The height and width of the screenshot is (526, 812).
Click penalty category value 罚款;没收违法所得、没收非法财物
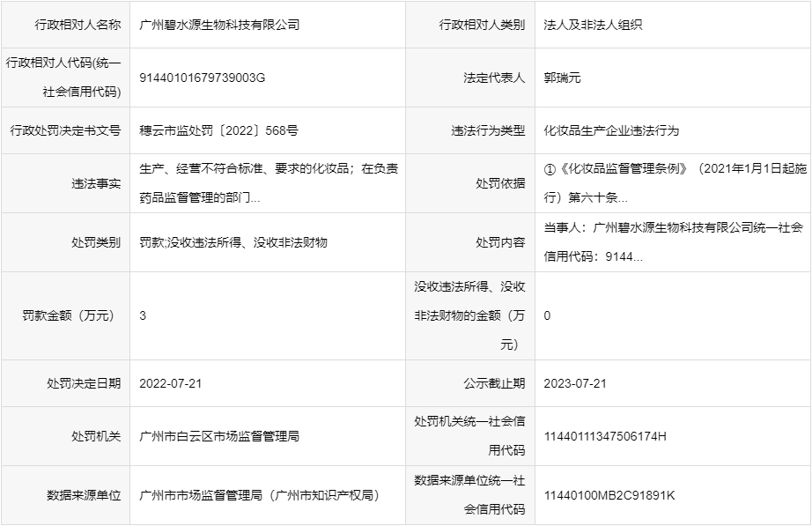(x=233, y=242)
